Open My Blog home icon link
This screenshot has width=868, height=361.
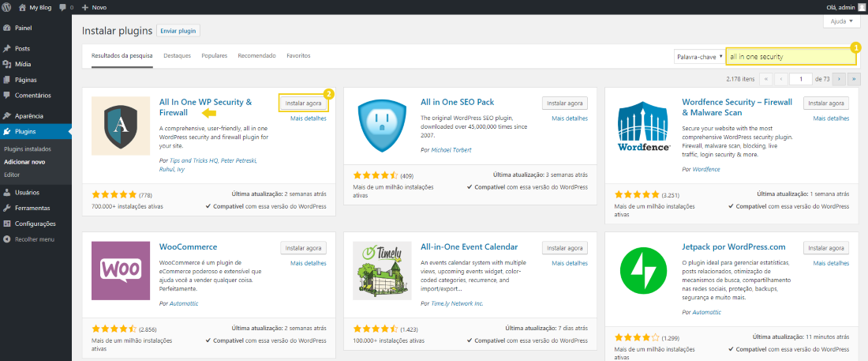21,7
